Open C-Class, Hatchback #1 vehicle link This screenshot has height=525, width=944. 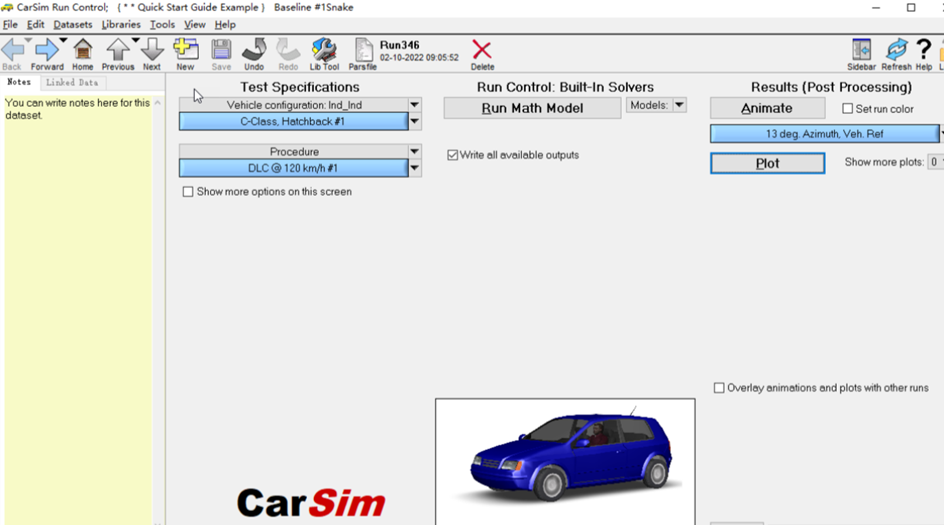point(293,122)
